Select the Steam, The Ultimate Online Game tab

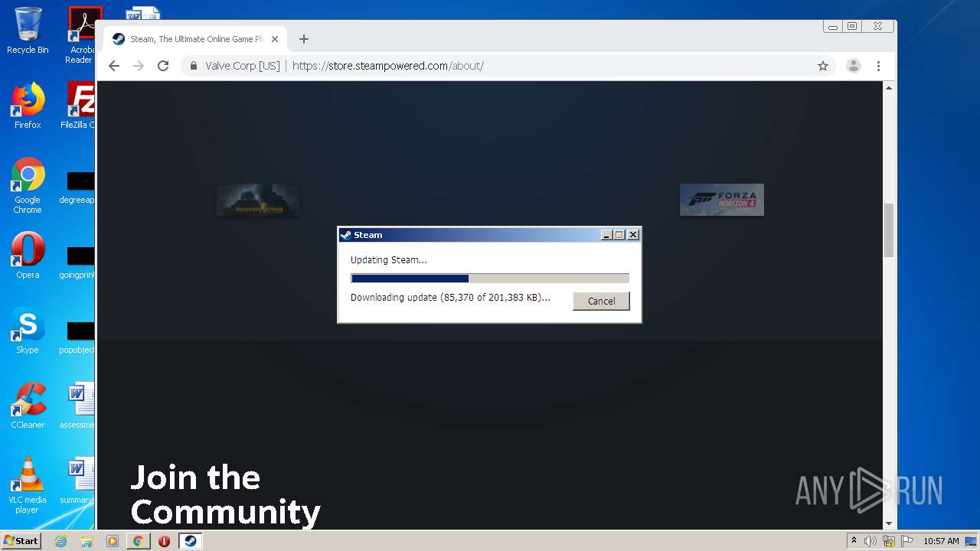(195, 39)
